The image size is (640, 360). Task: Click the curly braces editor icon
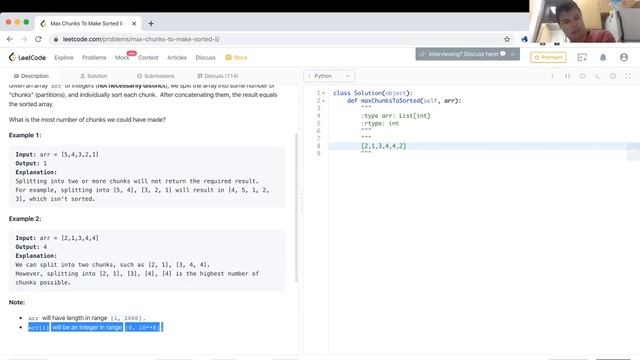point(567,76)
